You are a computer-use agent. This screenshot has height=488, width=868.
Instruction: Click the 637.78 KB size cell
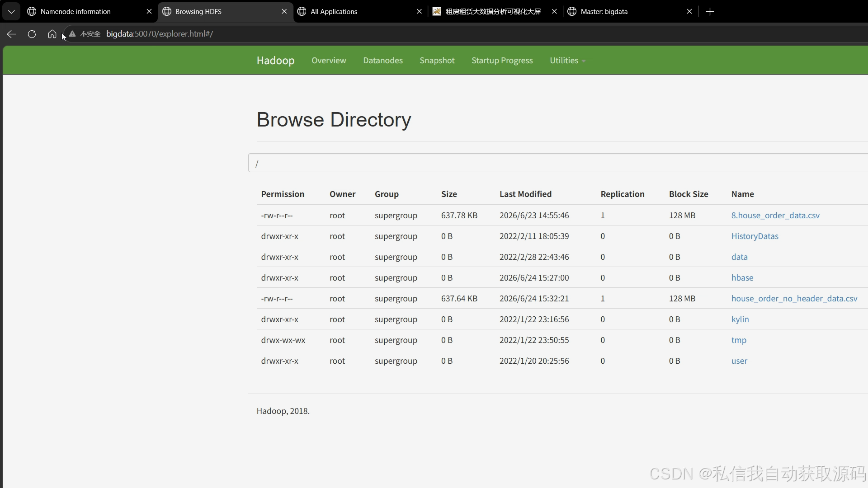pyautogui.click(x=459, y=216)
